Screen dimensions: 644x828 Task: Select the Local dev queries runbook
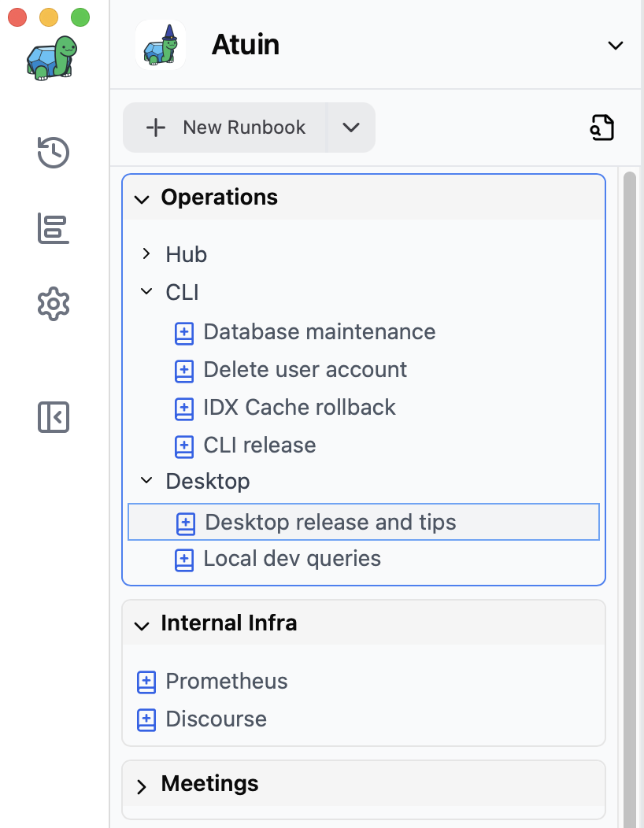tap(277, 559)
